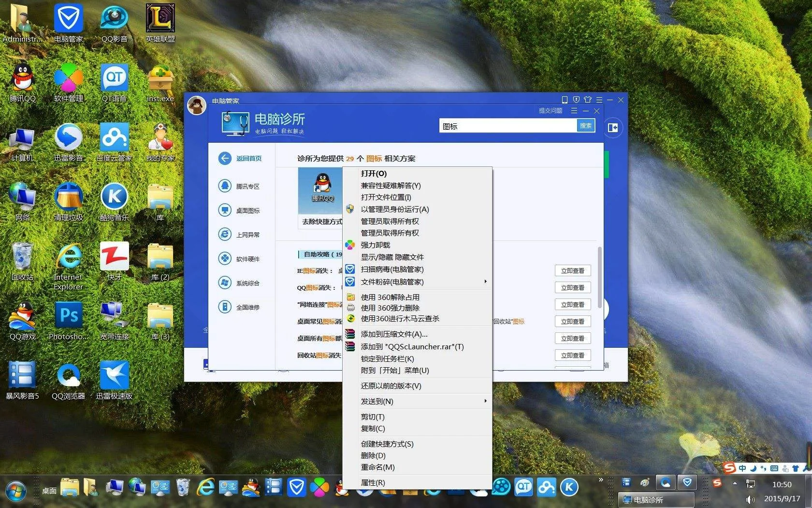Open the 宽带连接 desktop icon

114,320
